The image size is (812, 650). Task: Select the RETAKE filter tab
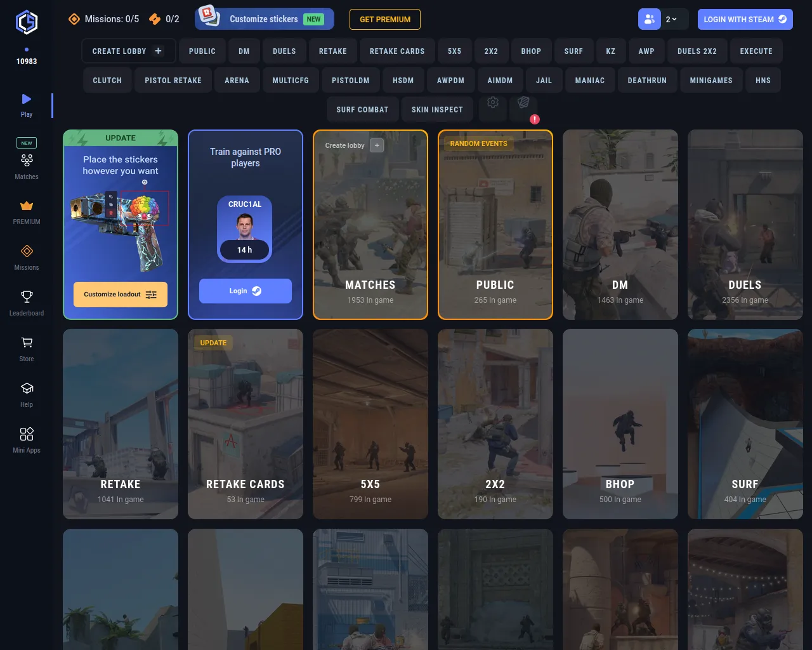333,51
